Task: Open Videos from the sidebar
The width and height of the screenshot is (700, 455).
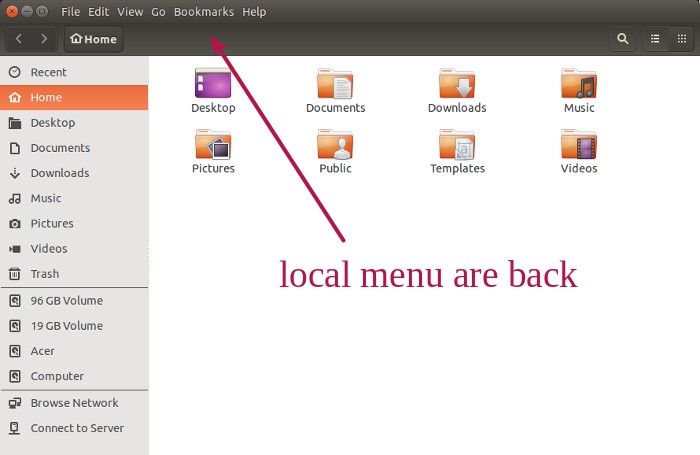Action: point(74,249)
